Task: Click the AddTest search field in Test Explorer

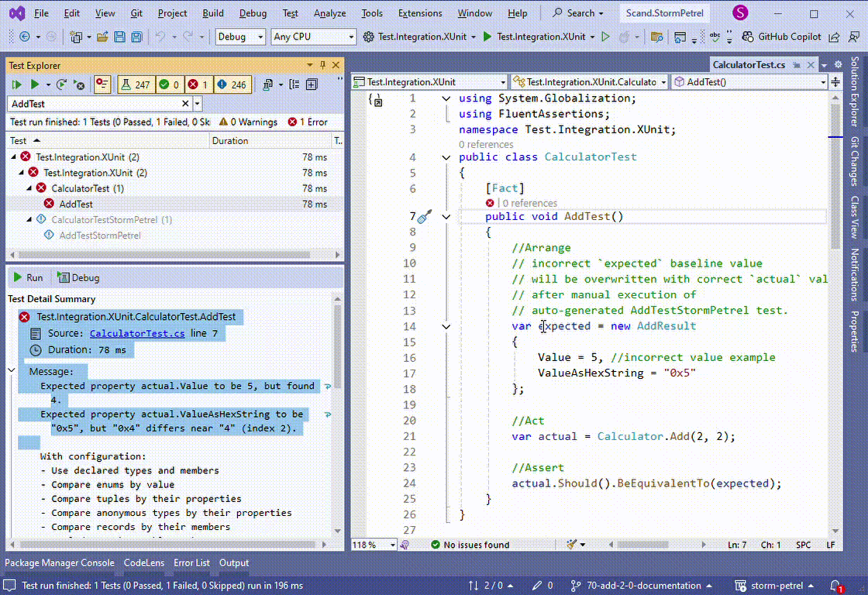Action: pyautogui.click(x=93, y=104)
